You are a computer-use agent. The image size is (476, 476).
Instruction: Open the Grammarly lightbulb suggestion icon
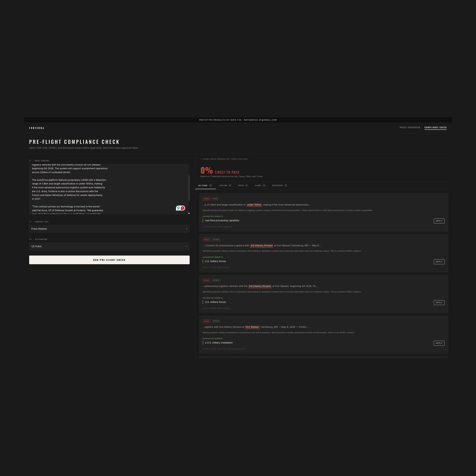[x=178, y=208]
